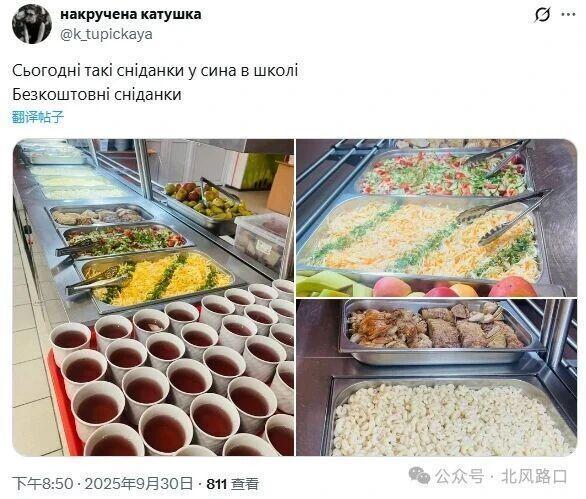The width and height of the screenshot is (586, 499).
Task: Open the bottom-right meat and pasta photo
Action: pos(437,378)
